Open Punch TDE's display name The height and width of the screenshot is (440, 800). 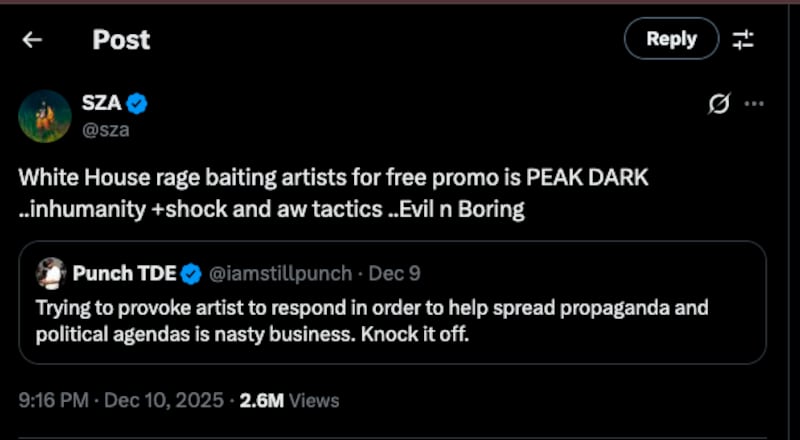(x=124, y=273)
